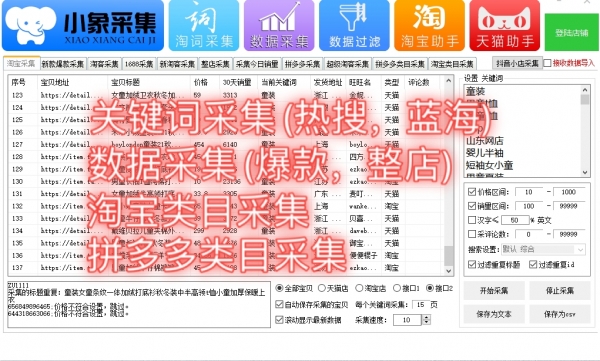Toggle the 采评论数 checkbox
The width and height of the screenshot is (600, 361).
[472, 234]
